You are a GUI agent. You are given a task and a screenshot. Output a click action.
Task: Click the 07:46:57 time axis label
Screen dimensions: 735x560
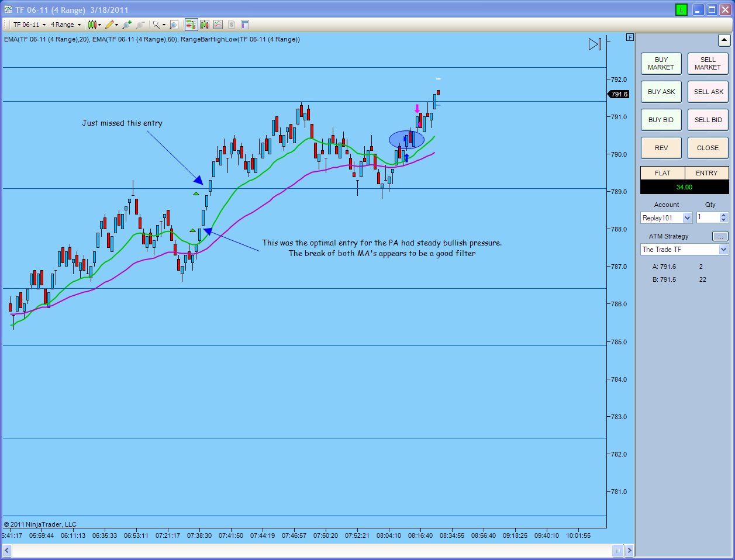pyautogui.click(x=294, y=535)
